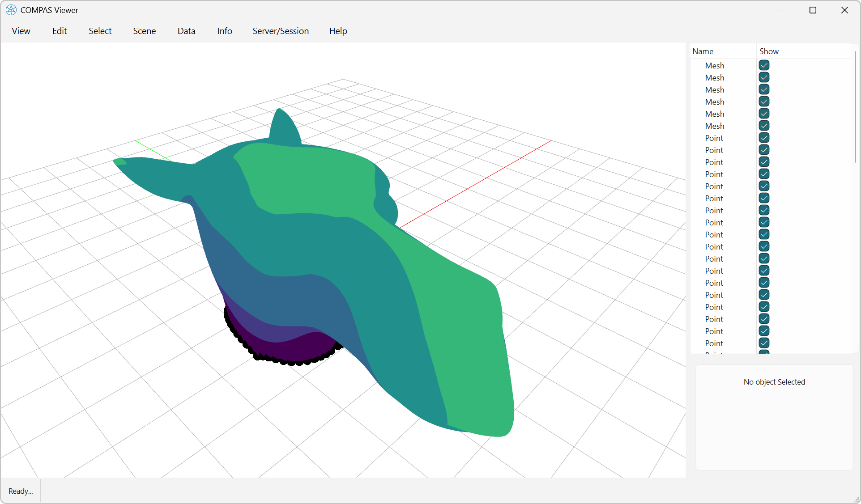Open the Data menu
The height and width of the screenshot is (504, 861).
186,31
